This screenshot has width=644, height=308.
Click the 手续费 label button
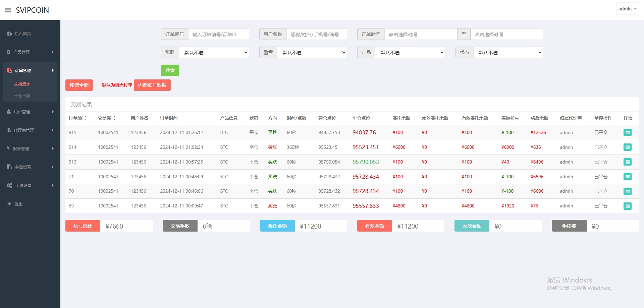[569, 226]
